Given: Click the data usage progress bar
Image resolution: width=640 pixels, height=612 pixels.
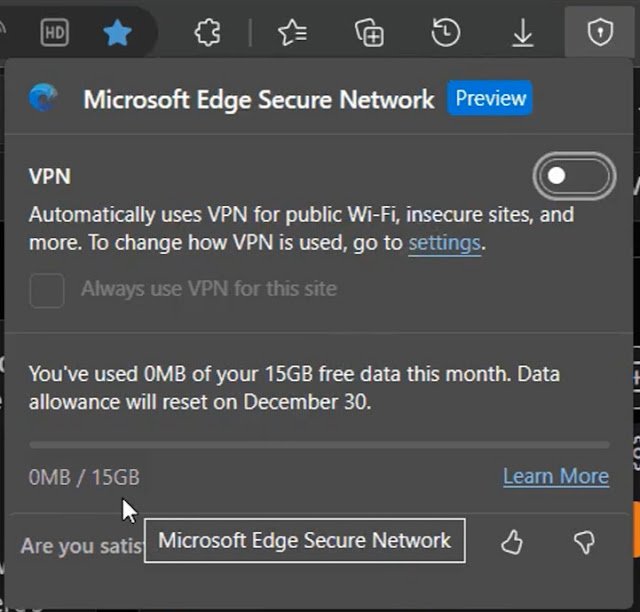Looking at the screenshot, I should click(319, 444).
